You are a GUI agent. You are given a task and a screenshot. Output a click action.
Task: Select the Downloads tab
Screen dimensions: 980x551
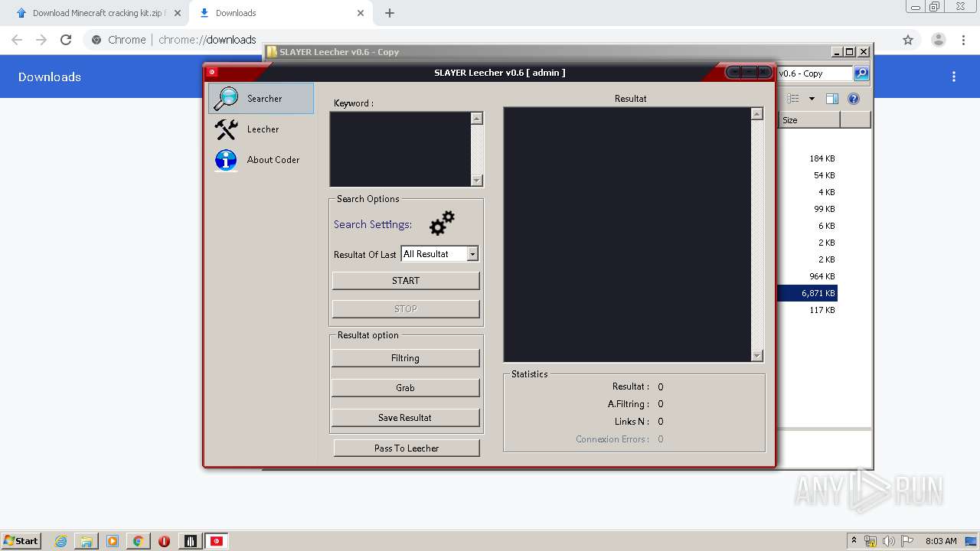tap(279, 13)
